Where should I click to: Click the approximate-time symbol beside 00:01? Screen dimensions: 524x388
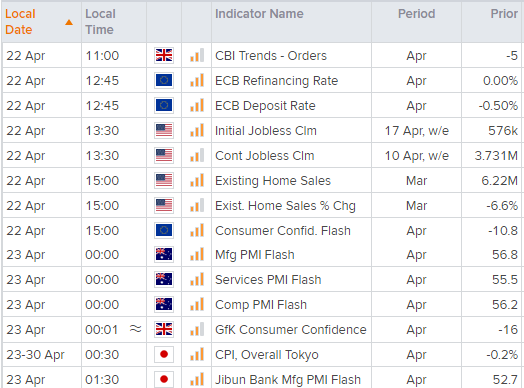135,329
